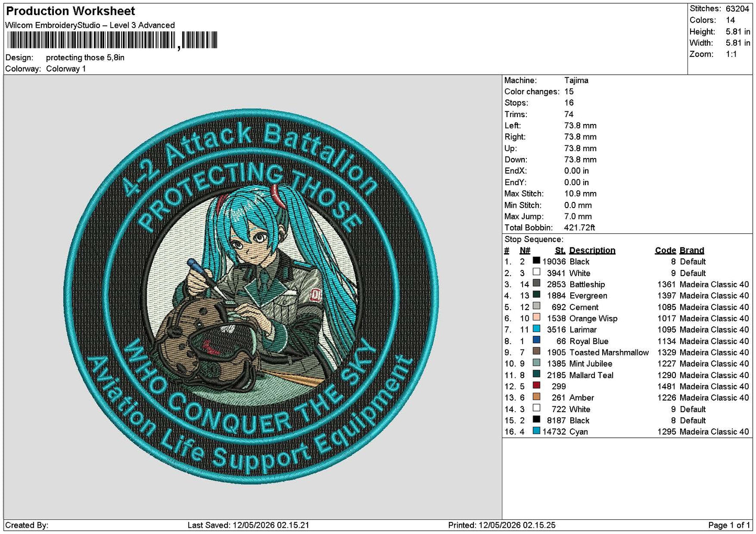Click the 'Colorway 1' value
756x534 pixels.
tap(66, 69)
